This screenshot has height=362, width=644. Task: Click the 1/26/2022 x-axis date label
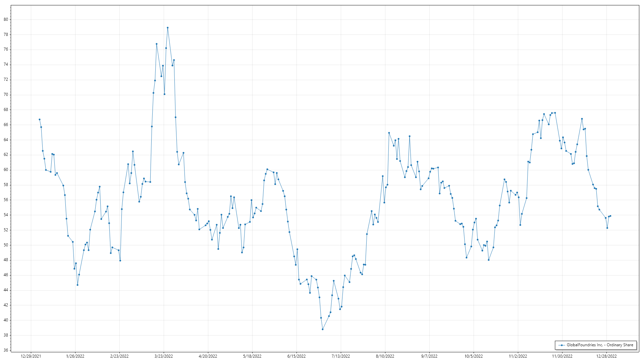[x=75, y=356]
